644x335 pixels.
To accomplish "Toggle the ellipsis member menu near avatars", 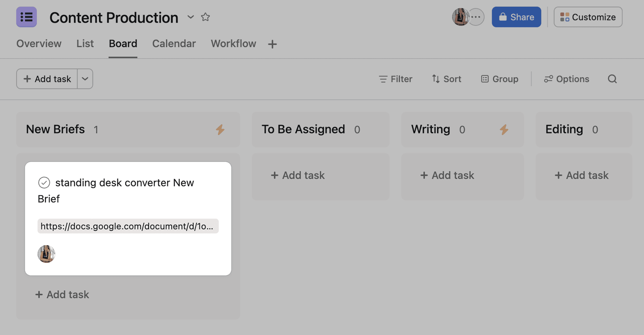I will [476, 17].
